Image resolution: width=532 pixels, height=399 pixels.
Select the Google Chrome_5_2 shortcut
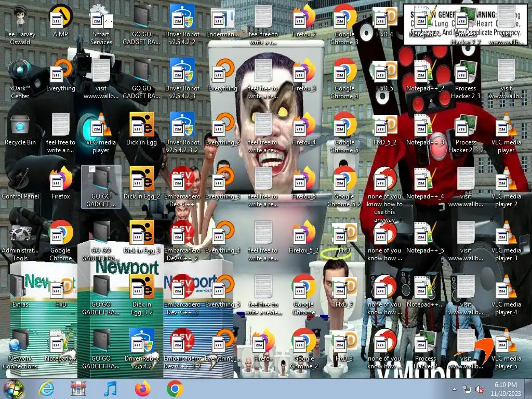tap(344, 187)
